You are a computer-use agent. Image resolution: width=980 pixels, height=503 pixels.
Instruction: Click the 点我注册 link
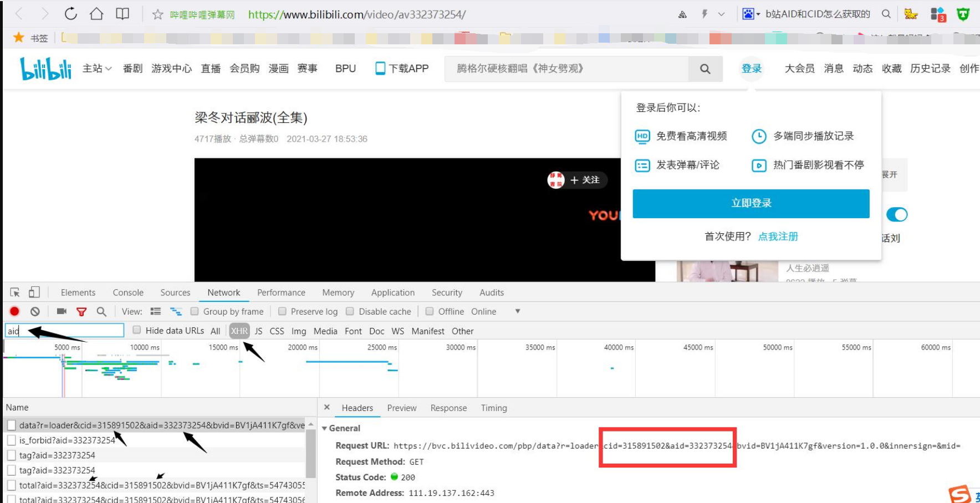click(778, 237)
